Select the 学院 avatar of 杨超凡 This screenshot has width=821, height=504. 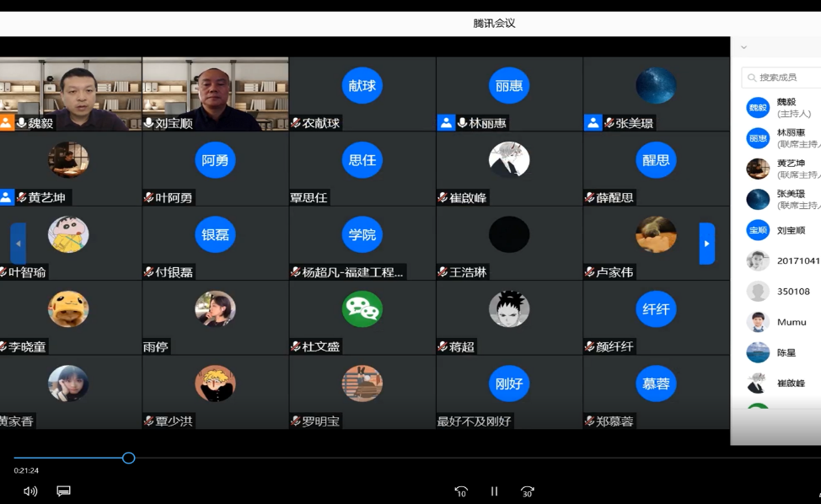tap(362, 234)
